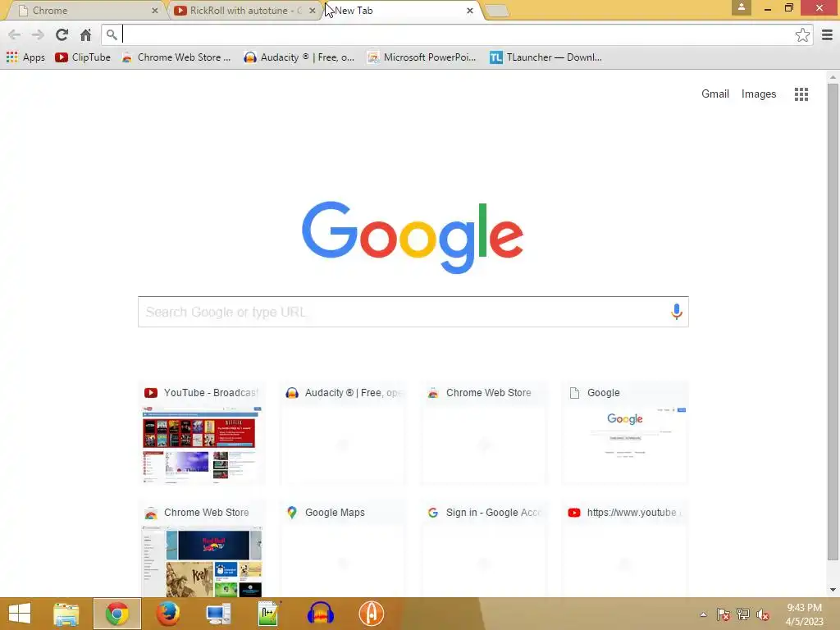Open the Audacity most-visited tile
Viewport: 840px width, 630px height.
(343, 433)
